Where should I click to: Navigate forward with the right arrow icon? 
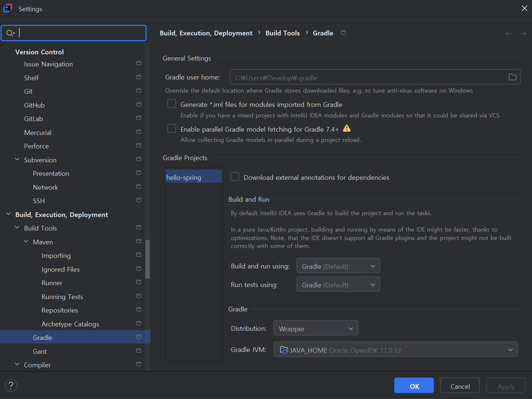pyautogui.click(x=523, y=34)
